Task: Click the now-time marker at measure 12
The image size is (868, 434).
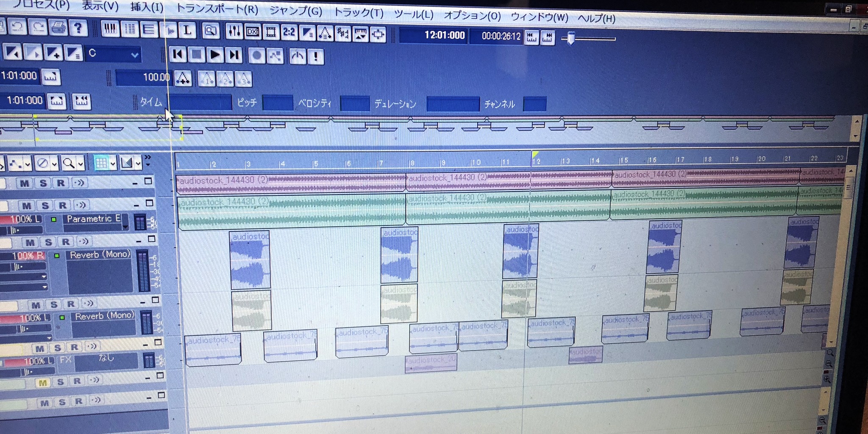Action: coord(535,154)
